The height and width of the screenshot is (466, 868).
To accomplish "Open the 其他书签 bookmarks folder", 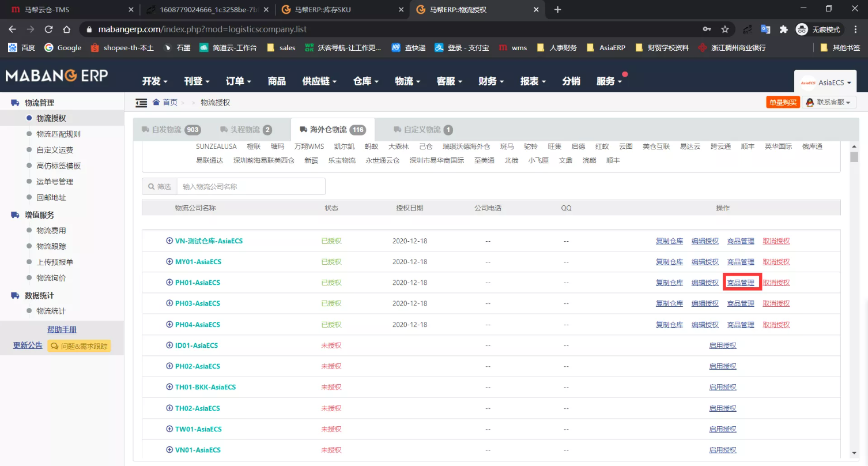I will click(840, 48).
